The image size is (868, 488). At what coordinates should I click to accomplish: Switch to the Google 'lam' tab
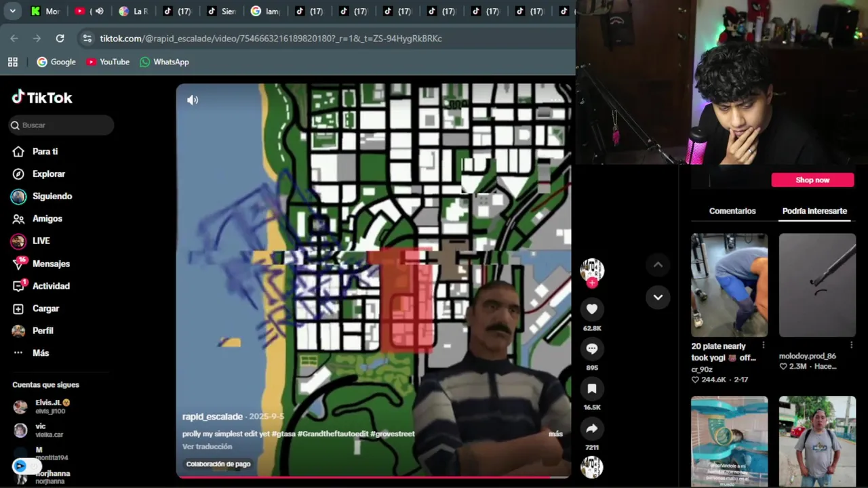coord(264,11)
